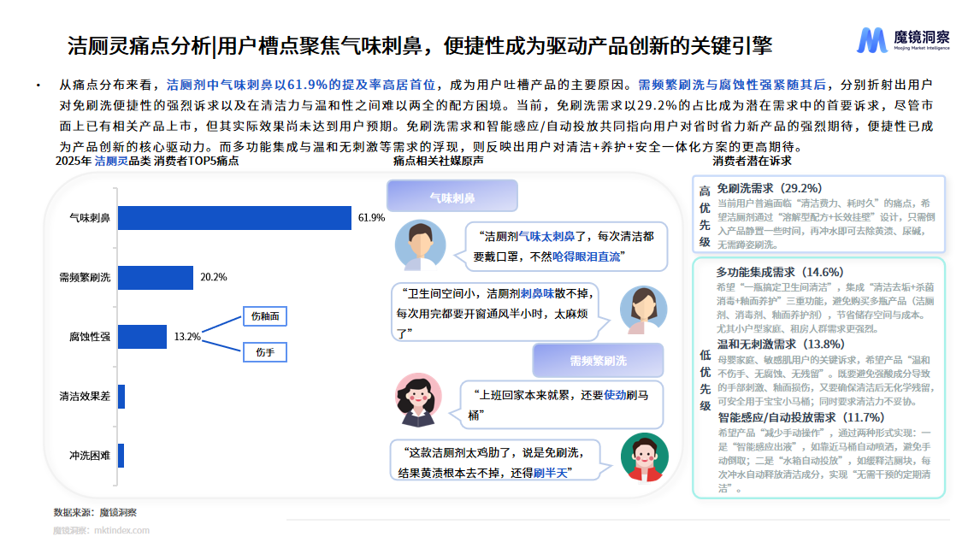980x548 pixels.
Task: Click the 清洁效果差 chart bar
Action: (x=121, y=397)
